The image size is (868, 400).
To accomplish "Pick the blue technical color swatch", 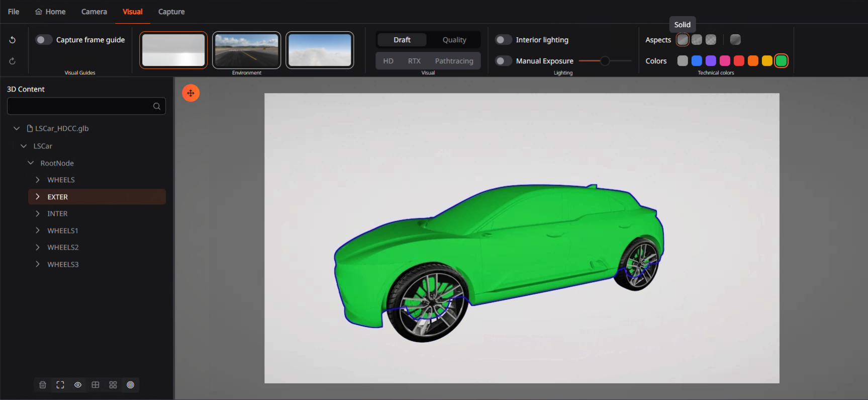I will pyautogui.click(x=697, y=61).
